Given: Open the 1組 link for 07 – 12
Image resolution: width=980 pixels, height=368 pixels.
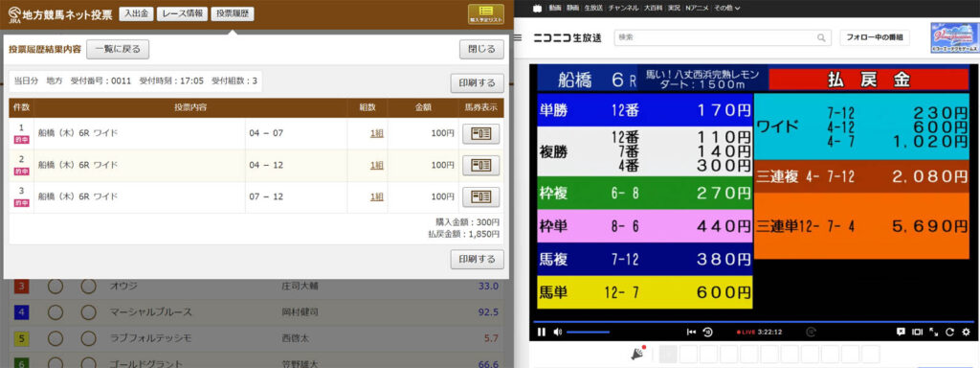Looking at the screenshot, I should (x=377, y=196).
